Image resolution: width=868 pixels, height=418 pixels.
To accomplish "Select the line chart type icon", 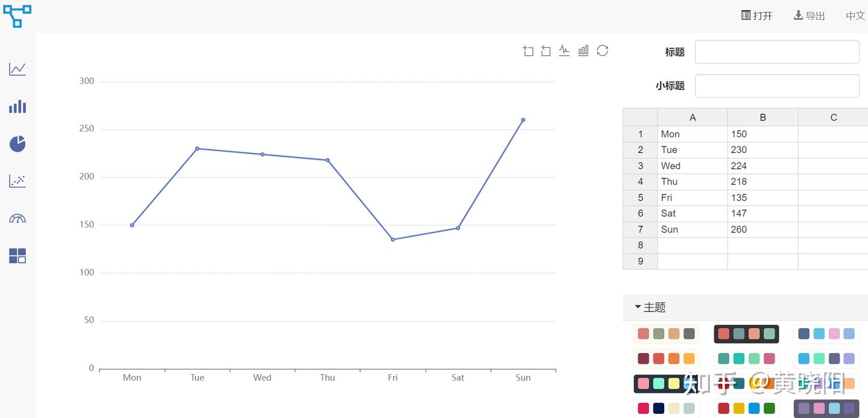I will tap(17, 69).
